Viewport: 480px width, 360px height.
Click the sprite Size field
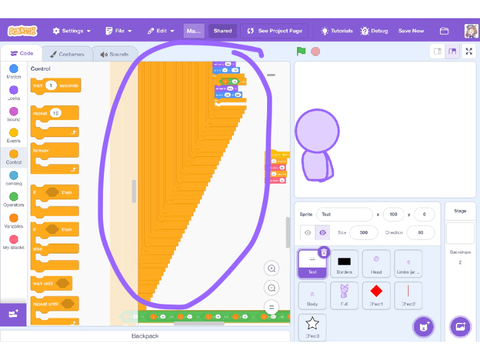pyautogui.click(x=364, y=232)
